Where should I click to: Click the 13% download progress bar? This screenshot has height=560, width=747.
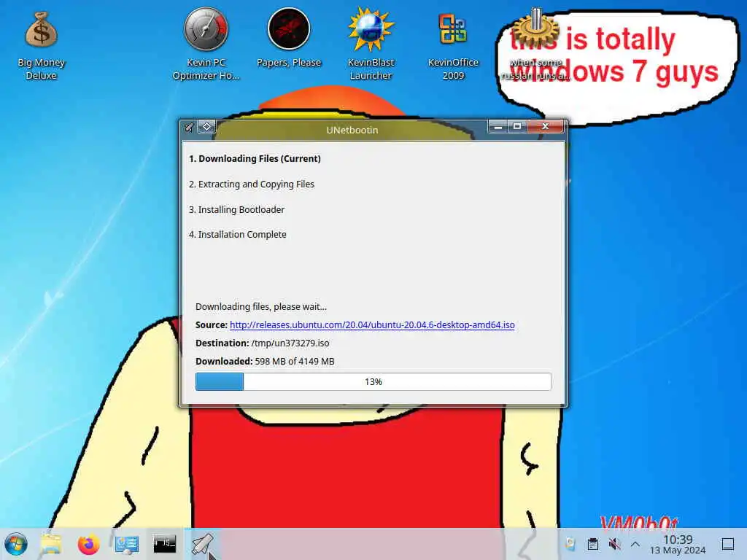point(373,382)
